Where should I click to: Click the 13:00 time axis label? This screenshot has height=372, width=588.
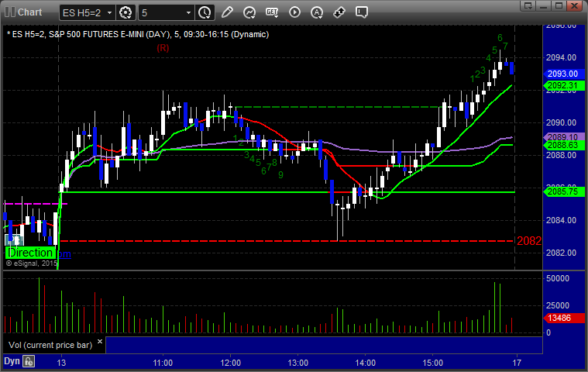pyautogui.click(x=297, y=363)
